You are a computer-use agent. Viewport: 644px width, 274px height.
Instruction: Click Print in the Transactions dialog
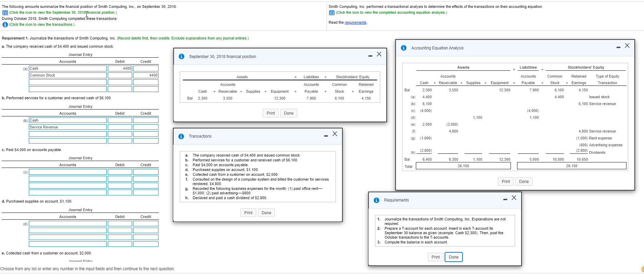point(248,213)
